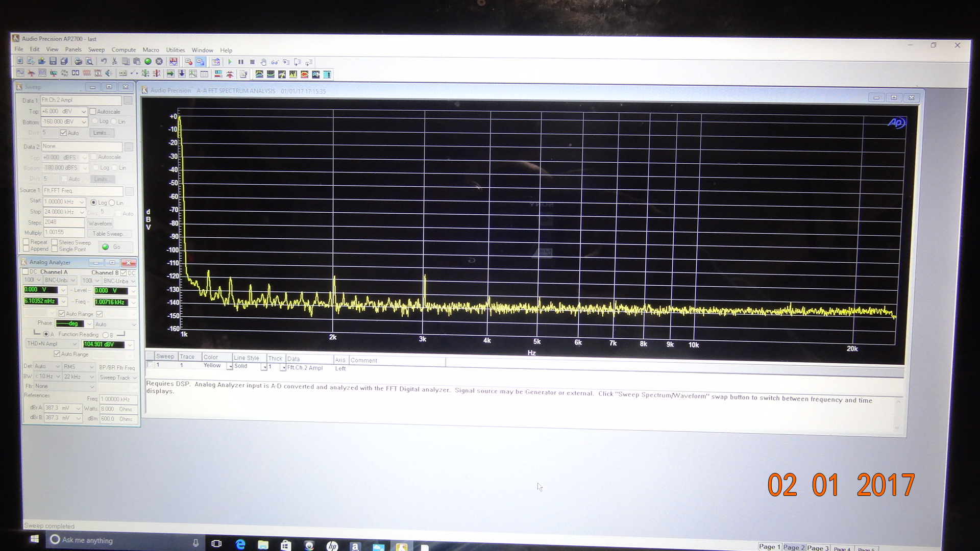Toggle Data 1 Autoscale checkbox
The width and height of the screenshot is (980, 551).
pos(93,112)
